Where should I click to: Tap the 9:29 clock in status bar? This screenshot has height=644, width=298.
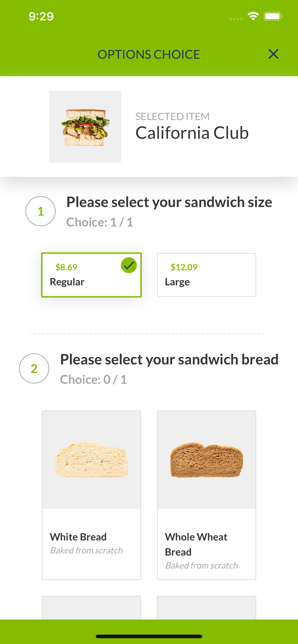point(41,16)
